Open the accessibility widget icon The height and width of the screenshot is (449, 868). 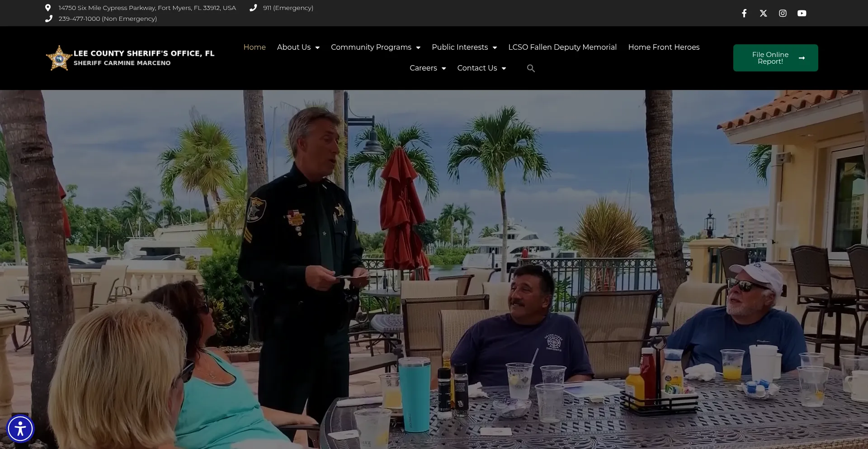click(20, 429)
